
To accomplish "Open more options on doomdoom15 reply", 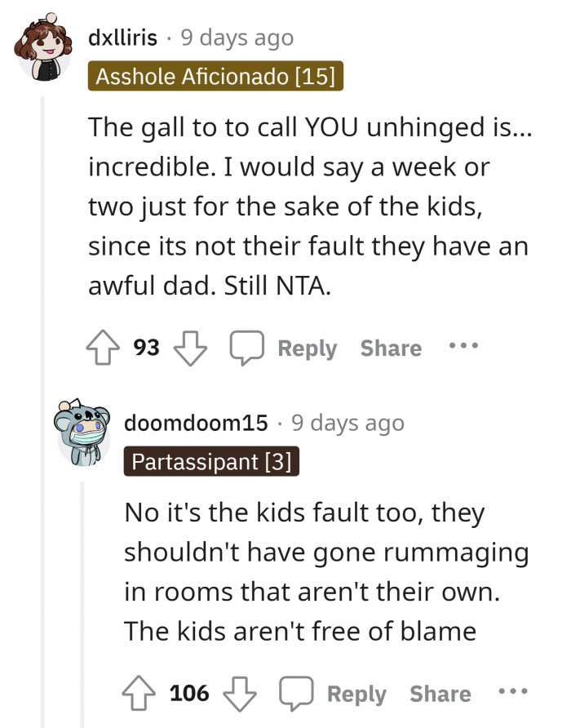I will coord(513,692).
